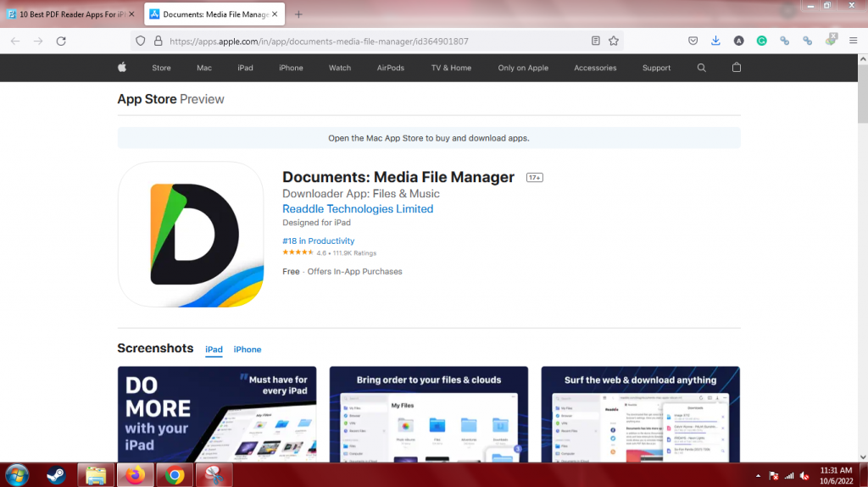
Task: Open the Bring order to your files screenshot
Action: click(428, 414)
